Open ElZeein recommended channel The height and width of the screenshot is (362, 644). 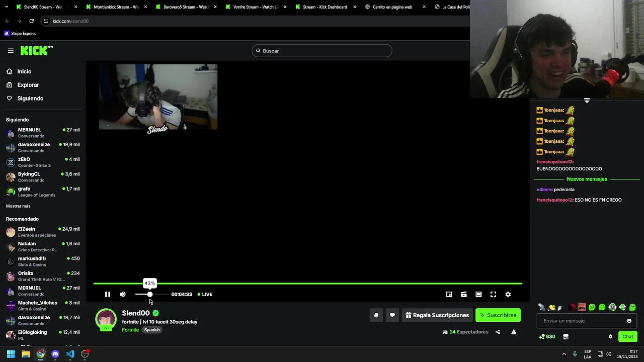coord(43,232)
